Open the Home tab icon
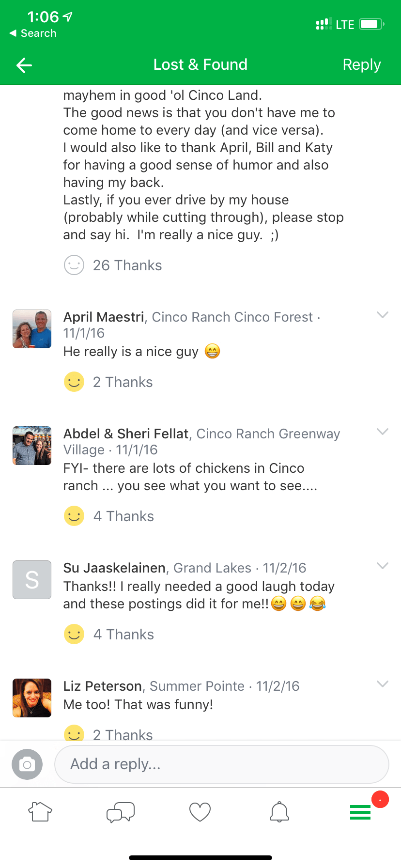Image resolution: width=401 pixels, height=868 pixels. (x=40, y=812)
